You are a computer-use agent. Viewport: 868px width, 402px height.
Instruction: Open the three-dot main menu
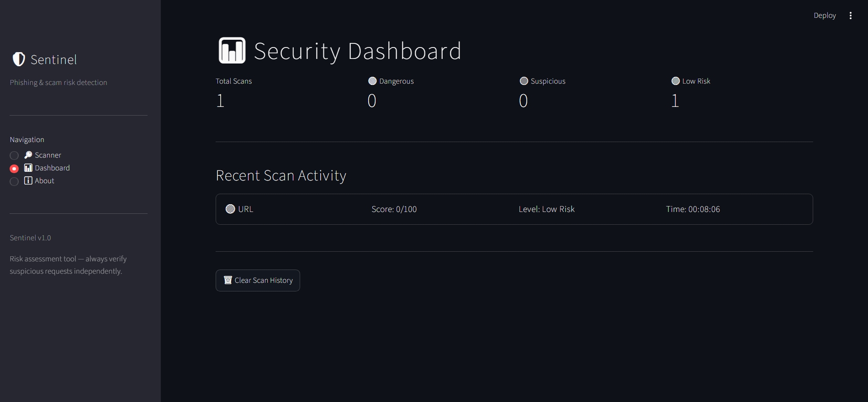click(x=851, y=16)
